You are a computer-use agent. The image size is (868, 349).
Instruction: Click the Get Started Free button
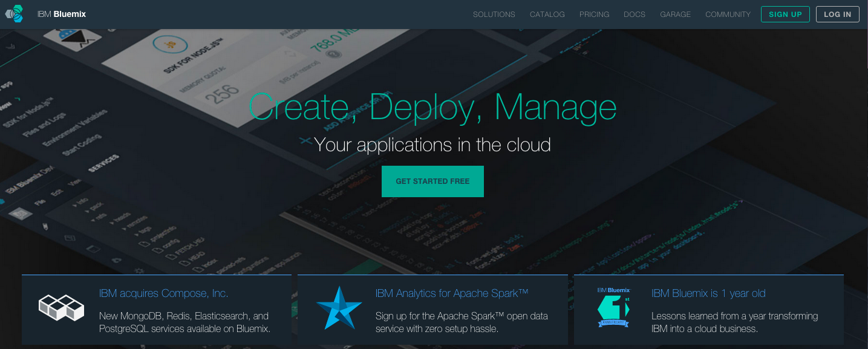click(x=432, y=181)
